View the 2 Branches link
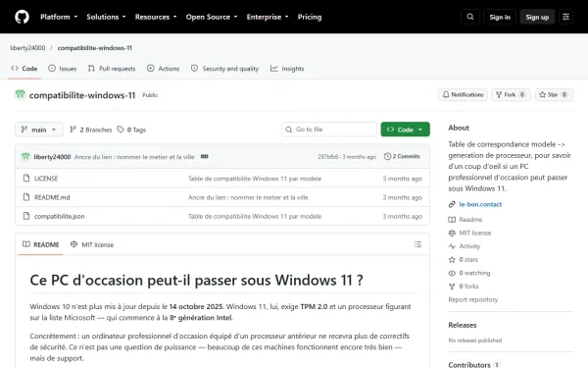The height and width of the screenshot is (368, 588). [x=91, y=130]
